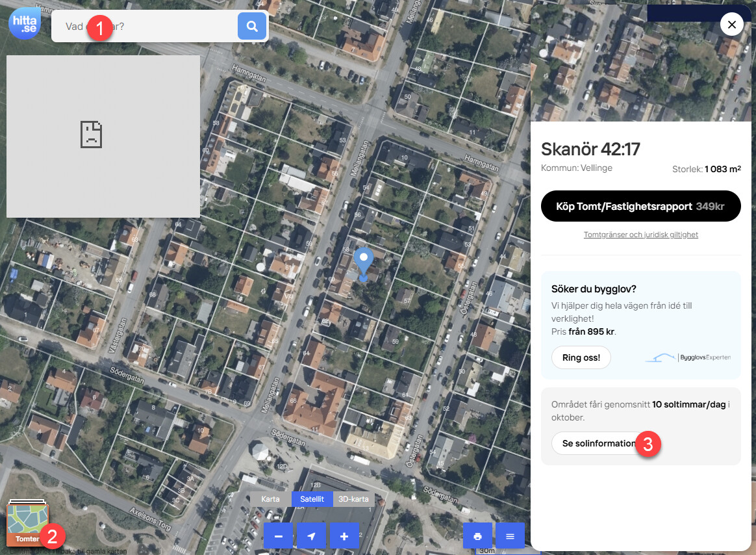Close the Skanör 42:17 property panel
756x555 pixels.
(x=732, y=25)
